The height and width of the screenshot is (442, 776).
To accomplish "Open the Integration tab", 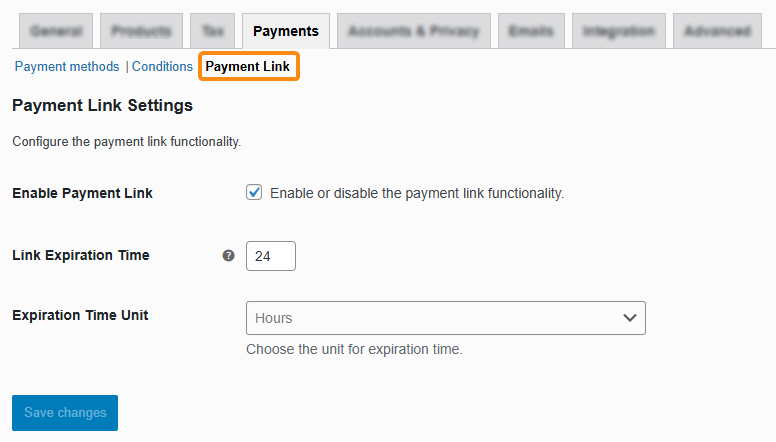I will pos(619,32).
